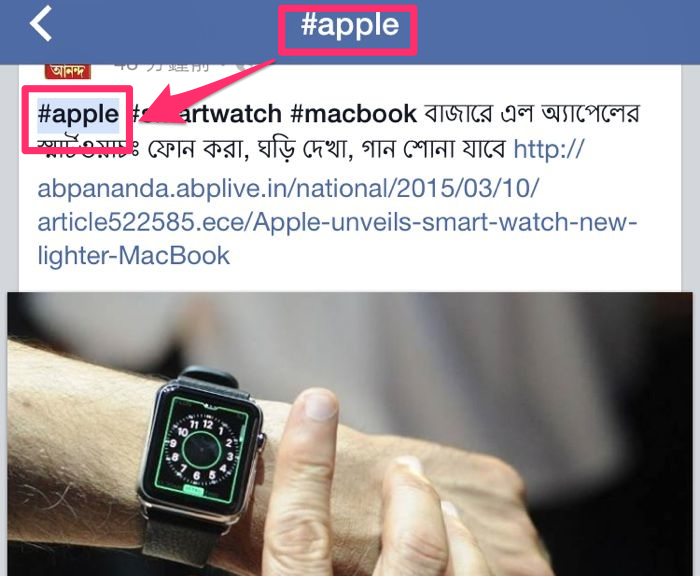This screenshot has height=576, width=700.
Task: Open the Apple Watch photo
Action: 350,434
